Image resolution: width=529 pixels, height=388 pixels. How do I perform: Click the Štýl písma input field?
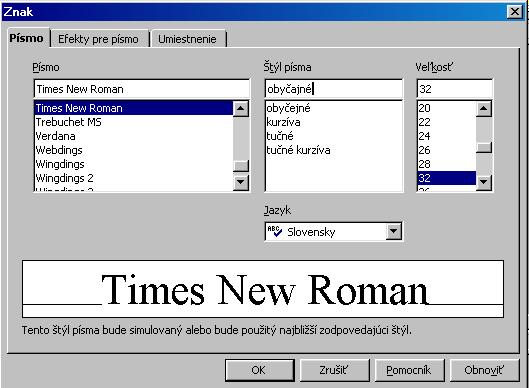[x=334, y=89]
